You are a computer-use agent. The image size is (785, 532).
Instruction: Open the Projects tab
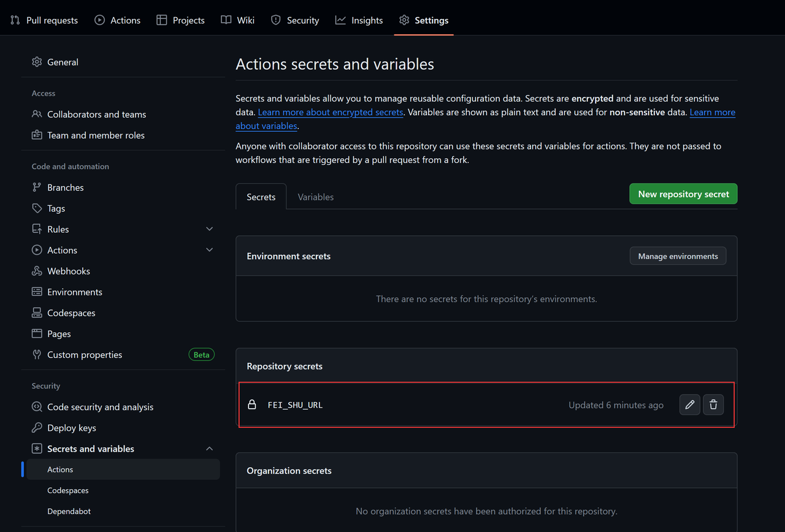[180, 20]
